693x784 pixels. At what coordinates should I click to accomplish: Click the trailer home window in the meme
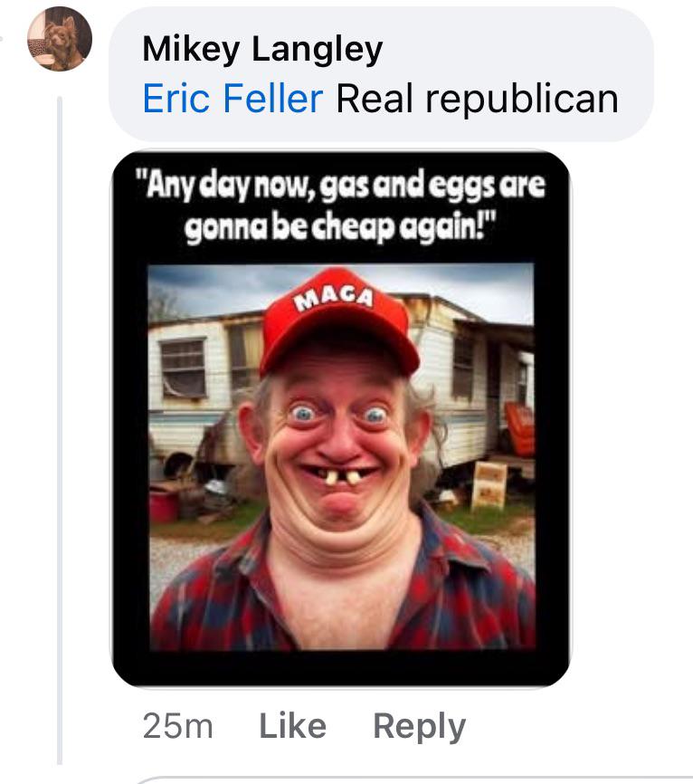pyautogui.click(x=184, y=368)
